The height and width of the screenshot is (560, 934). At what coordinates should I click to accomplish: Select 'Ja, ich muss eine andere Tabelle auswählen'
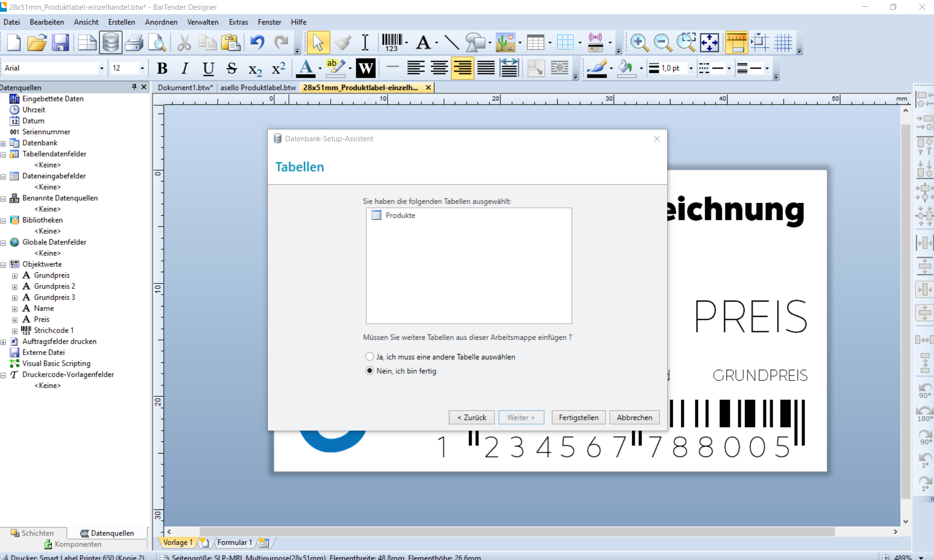(x=370, y=356)
